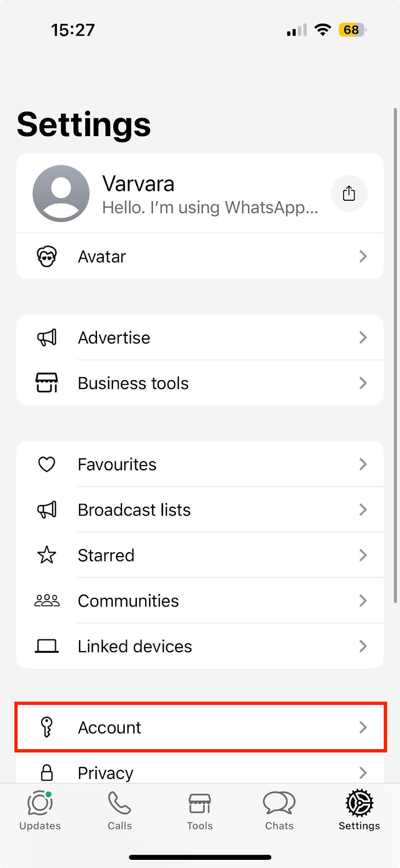
Task: Tap the Linked devices laptop icon
Action: (x=47, y=646)
